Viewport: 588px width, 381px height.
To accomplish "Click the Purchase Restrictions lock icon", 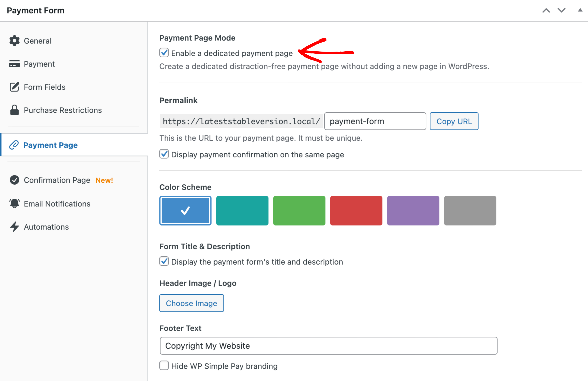I will tap(14, 110).
